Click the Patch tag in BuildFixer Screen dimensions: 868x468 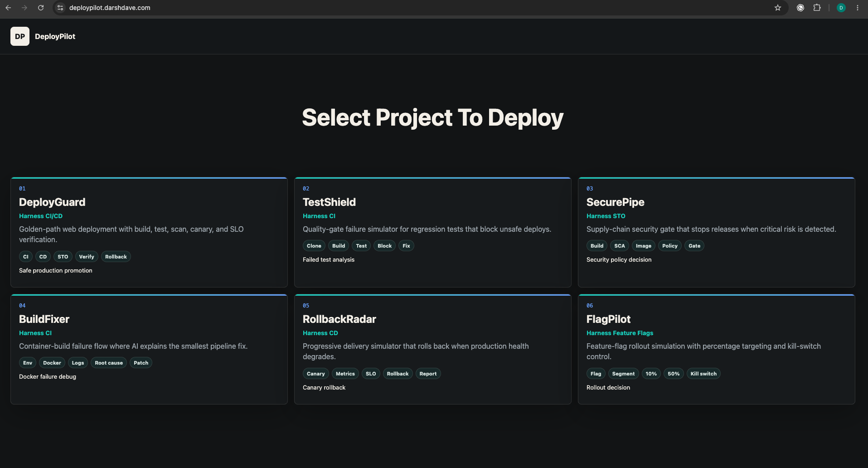(141, 363)
